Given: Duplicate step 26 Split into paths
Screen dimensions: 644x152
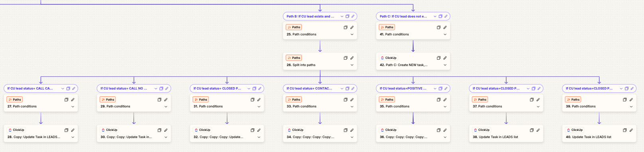Looking at the screenshot, I should (x=346, y=58).
